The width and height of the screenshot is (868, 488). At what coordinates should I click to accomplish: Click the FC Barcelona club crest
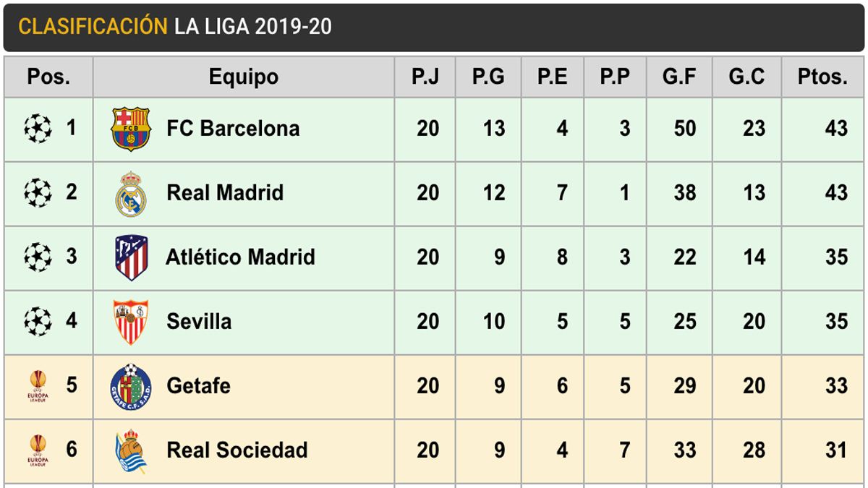click(x=130, y=129)
